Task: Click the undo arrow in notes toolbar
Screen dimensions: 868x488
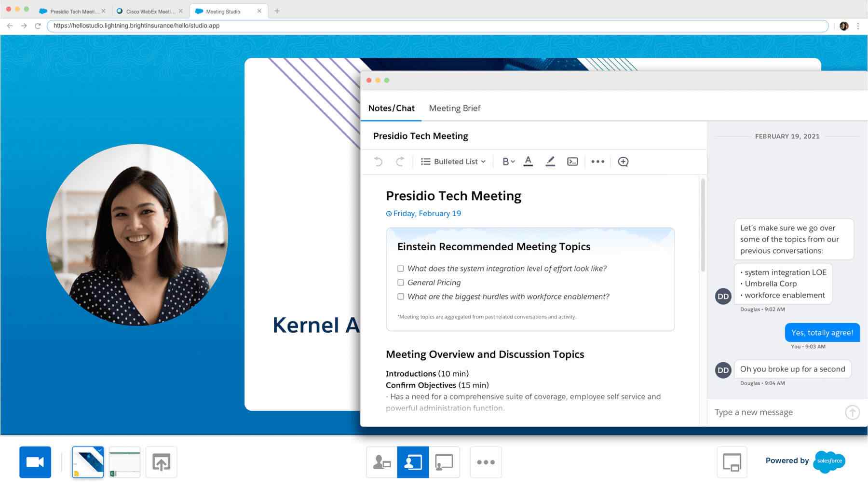Action: click(x=379, y=162)
